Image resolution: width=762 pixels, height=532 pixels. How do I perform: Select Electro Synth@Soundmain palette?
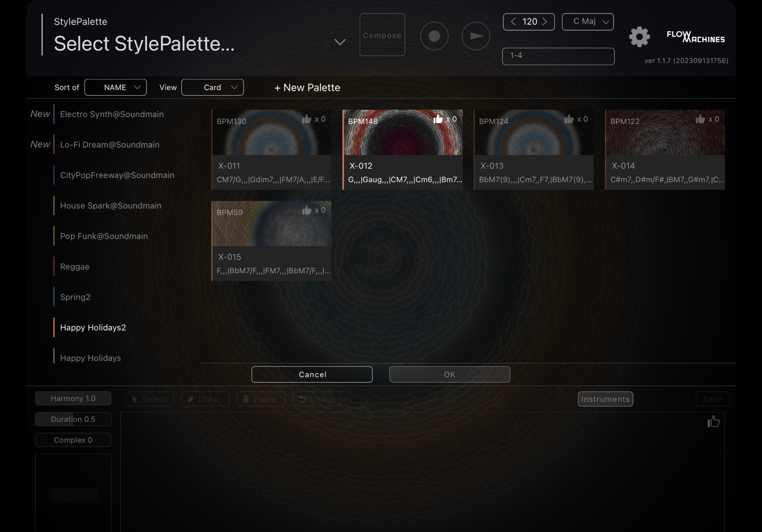tap(112, 114)
